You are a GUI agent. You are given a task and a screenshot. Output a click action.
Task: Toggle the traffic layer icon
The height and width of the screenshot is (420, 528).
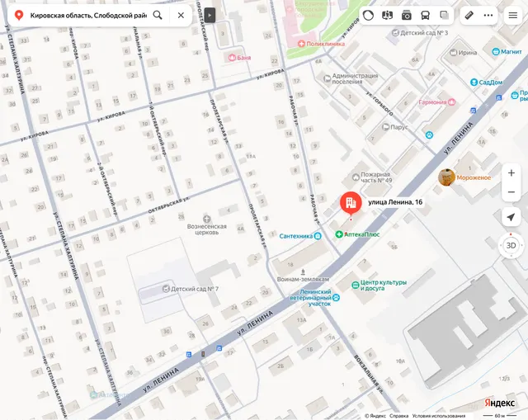[x=368, y=15]
